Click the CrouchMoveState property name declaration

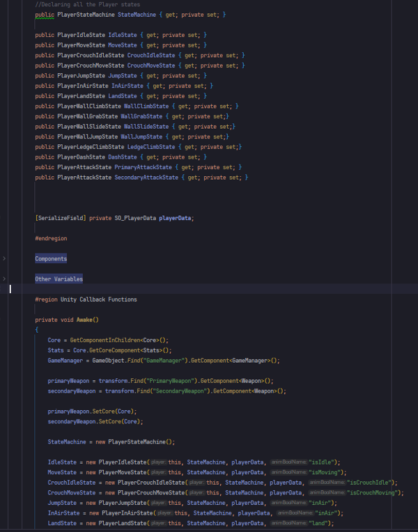coord(151,66)
